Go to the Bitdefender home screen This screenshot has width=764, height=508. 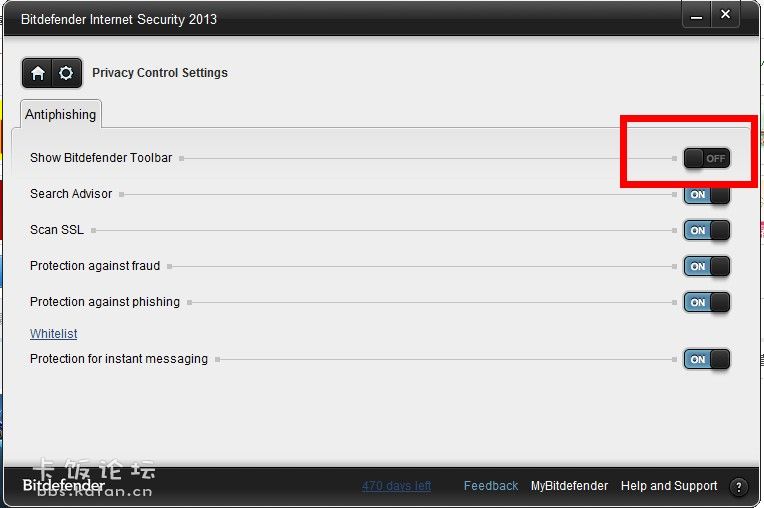(x=38, y=73)
